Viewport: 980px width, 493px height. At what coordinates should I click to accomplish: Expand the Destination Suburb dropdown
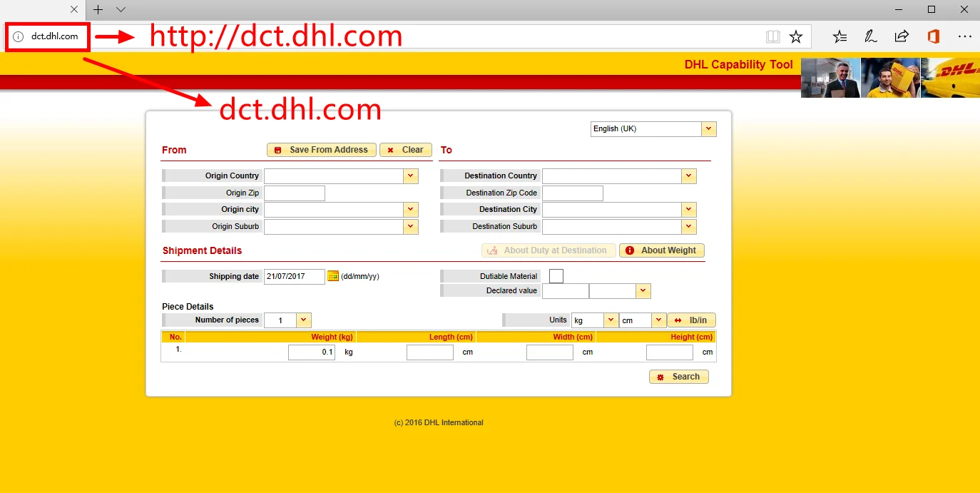688,226
